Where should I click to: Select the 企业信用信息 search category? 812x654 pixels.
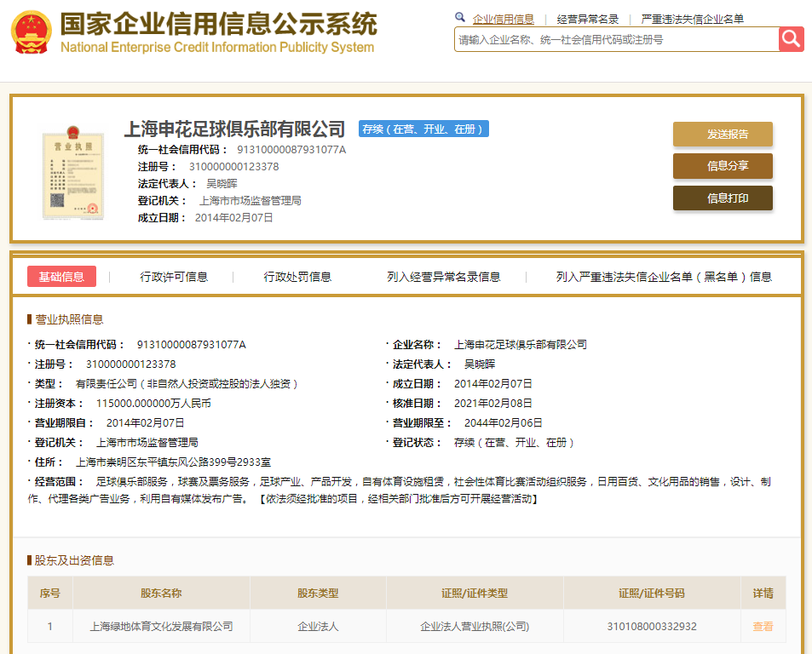(x=503, y=19)
